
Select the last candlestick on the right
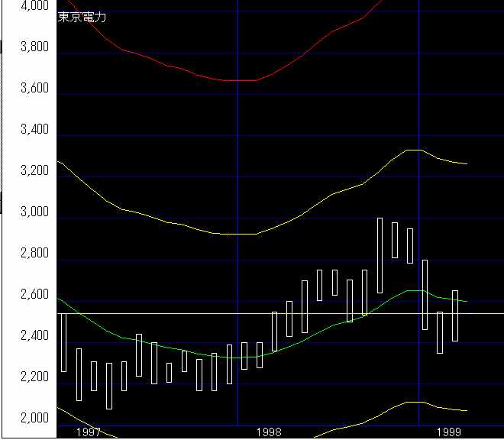point(455,315)
